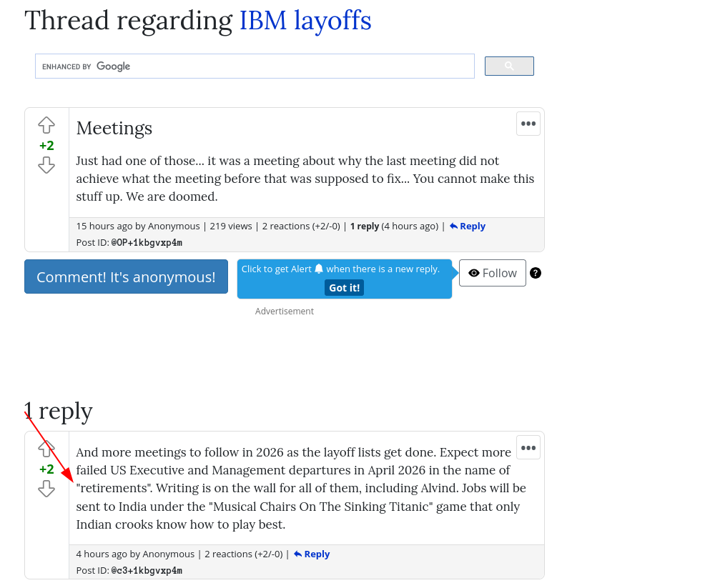Click the question mark help icon
This screenshot has width=705, height=588.
[x=536, y=273]
